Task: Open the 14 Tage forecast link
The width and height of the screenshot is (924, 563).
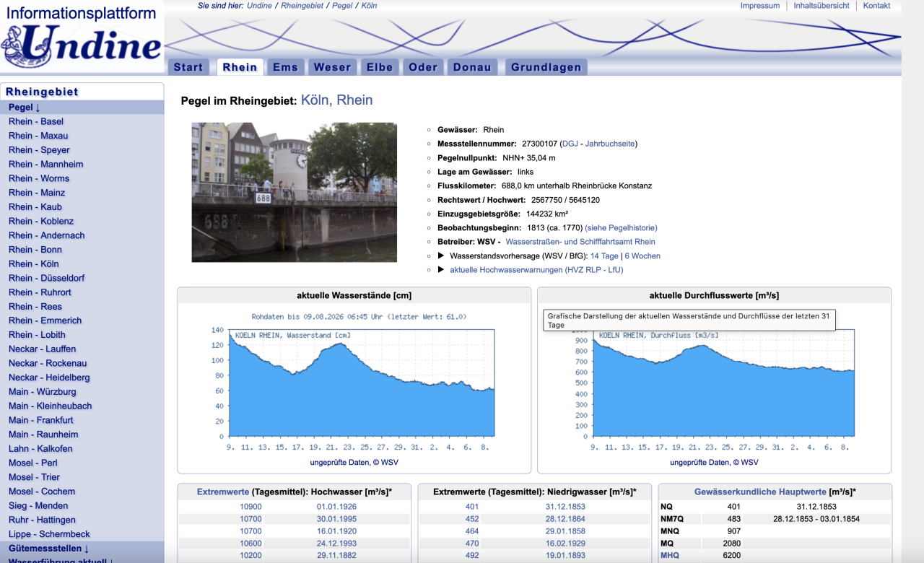Action: click(x=604, y=256)
